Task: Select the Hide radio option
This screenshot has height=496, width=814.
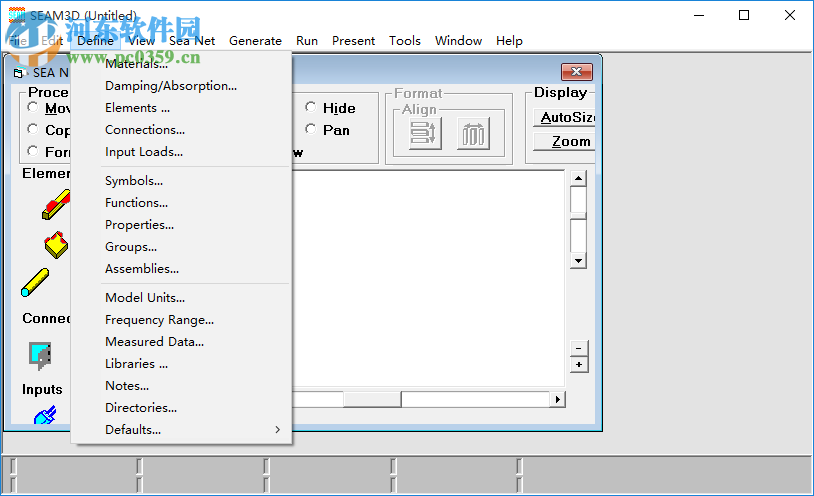Action: (x=310, y=107)
